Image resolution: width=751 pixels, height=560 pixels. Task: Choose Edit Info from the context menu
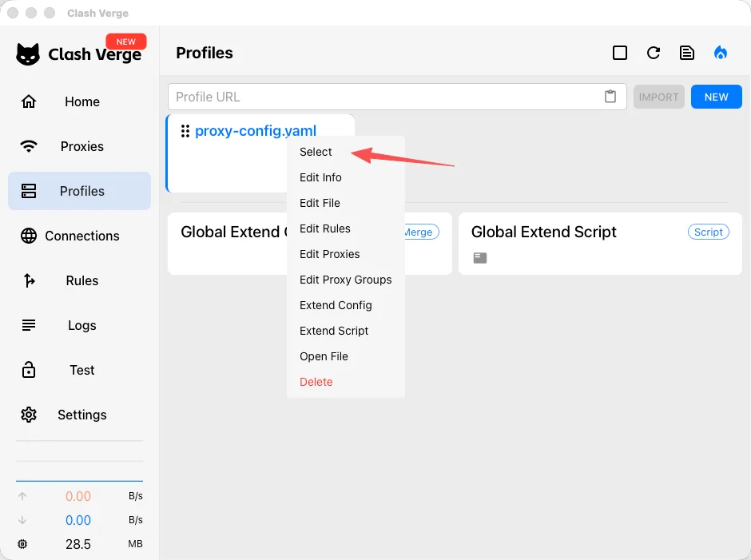tap(346, 177)
